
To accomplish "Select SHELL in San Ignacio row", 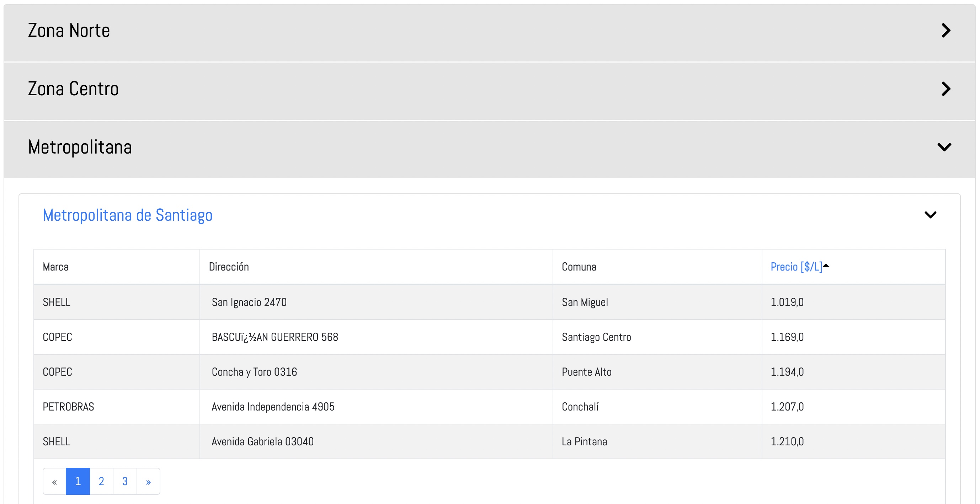I will 56,302.
